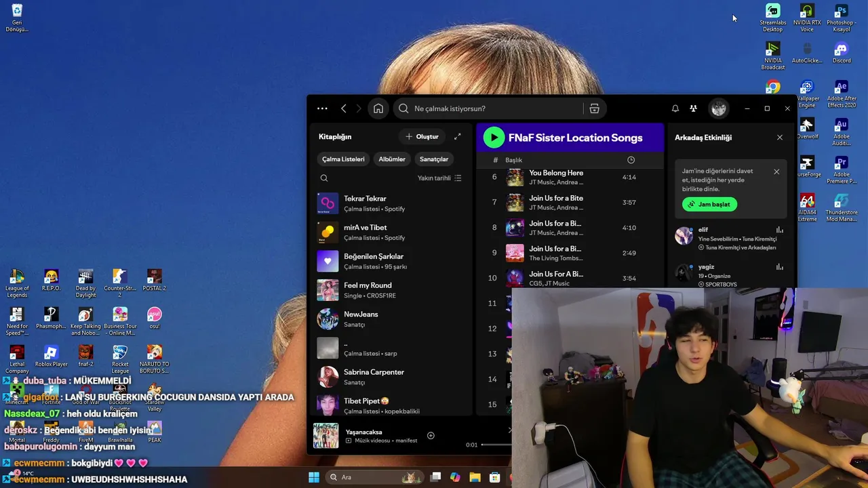Screen dimensions: 868x488
Task: Open Spotify notifications bell
Action: pyautogui.click(x=675, y=108)
